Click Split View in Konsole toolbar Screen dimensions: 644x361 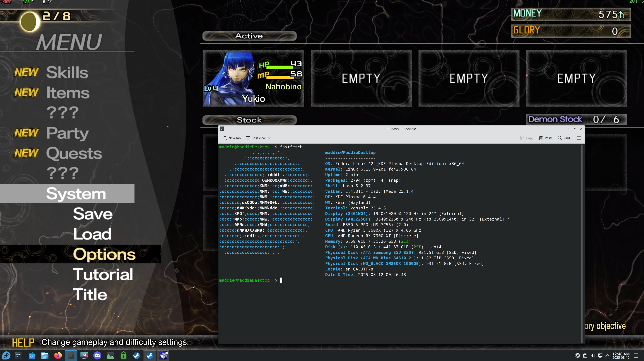(x=256, y=138)
